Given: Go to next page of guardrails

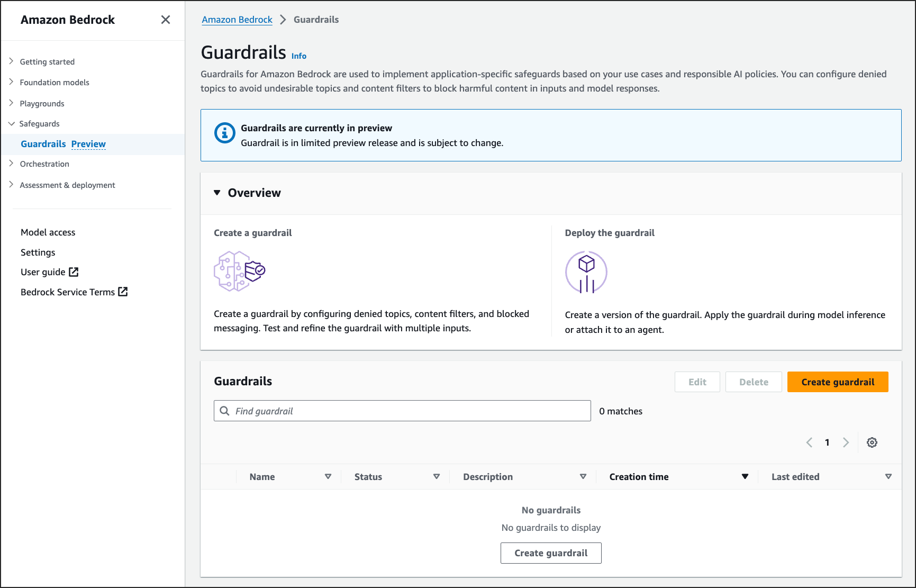Looking at the screenshot, I should click(846, 442).
